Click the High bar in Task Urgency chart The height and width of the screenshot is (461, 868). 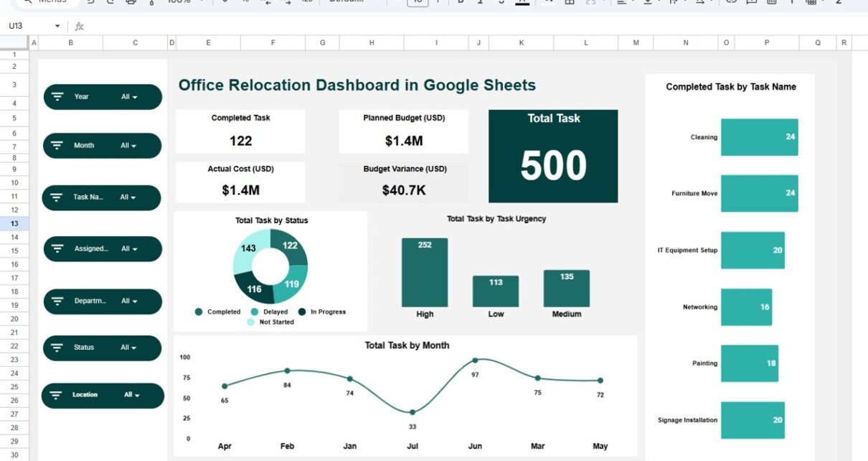pyautogui.click(x=424, y=273)
